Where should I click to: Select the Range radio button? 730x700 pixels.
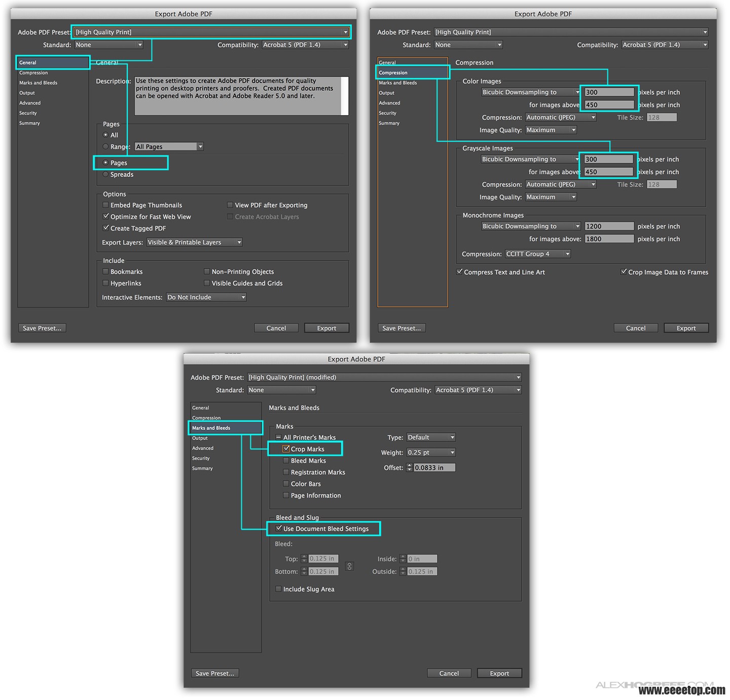click(x=105, y=146)
